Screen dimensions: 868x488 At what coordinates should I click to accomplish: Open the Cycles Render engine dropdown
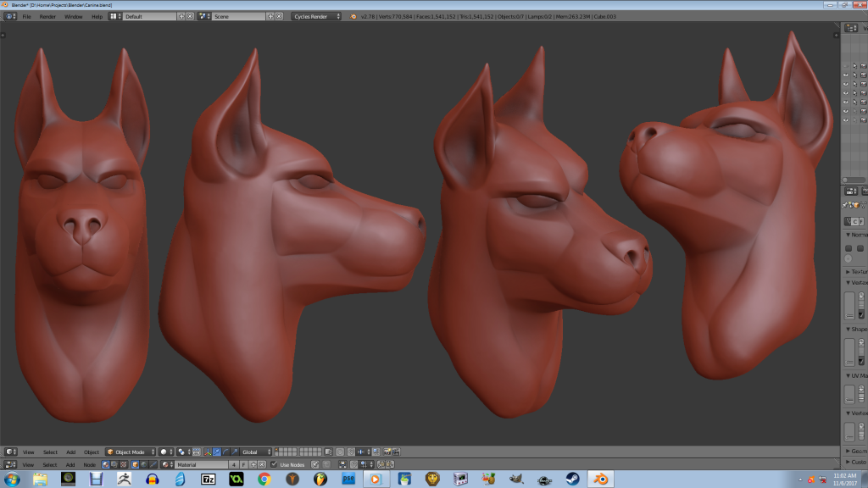[x=316, y=16]
